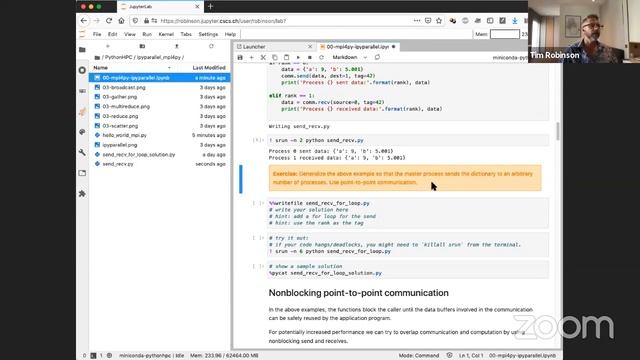This screenshot has width=640, height=360.
Task: Bookmark this page with star icon
Action: [439, 20]
